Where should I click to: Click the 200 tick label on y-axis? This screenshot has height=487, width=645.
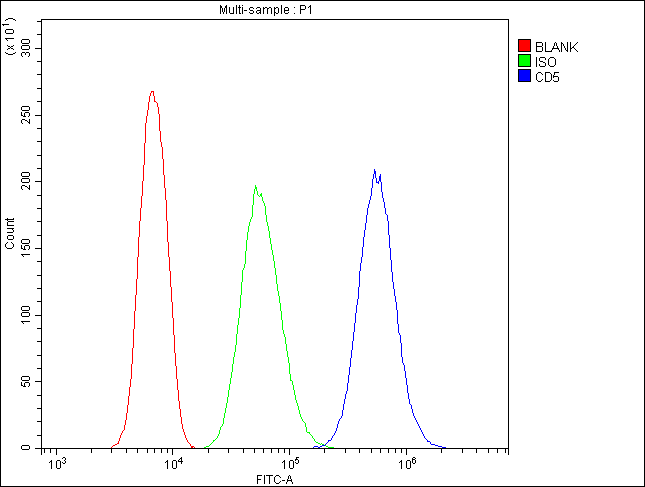26,181
